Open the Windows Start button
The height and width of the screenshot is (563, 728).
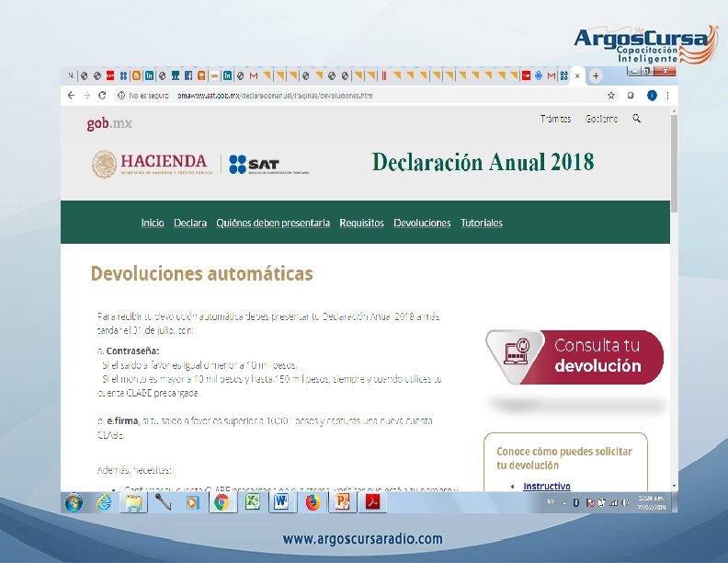[x=74, y=502]
